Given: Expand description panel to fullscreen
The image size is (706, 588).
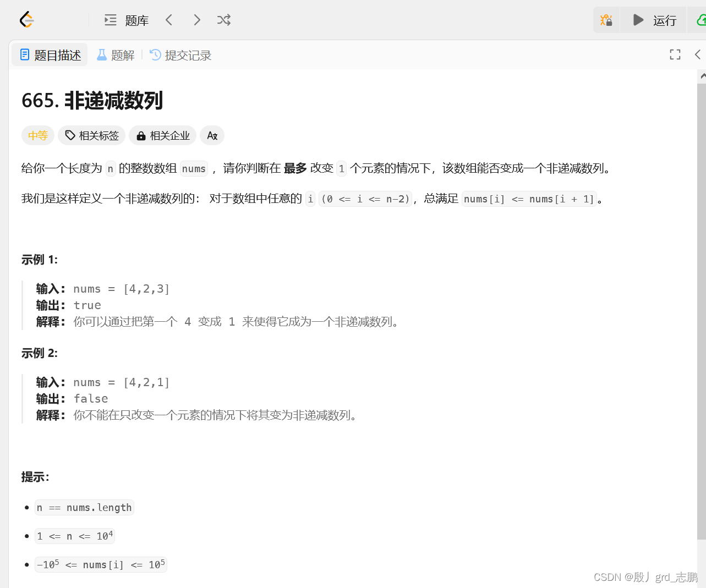Looking at the screenshot, I should (675, 54).
